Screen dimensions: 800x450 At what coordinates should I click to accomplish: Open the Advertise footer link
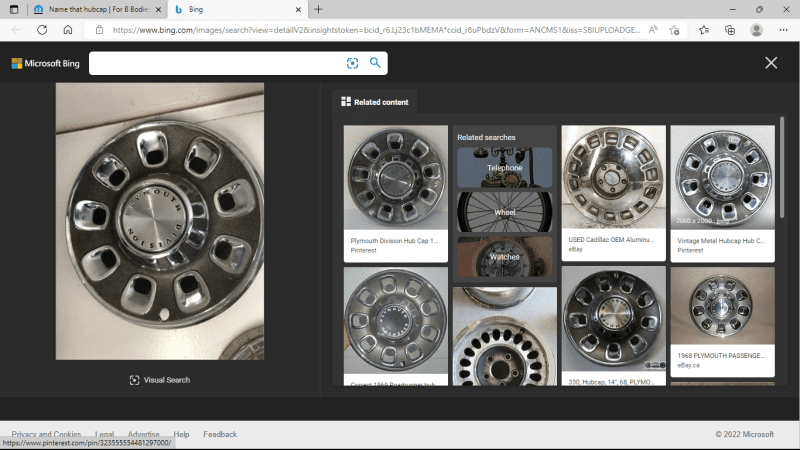click(143, 434)
